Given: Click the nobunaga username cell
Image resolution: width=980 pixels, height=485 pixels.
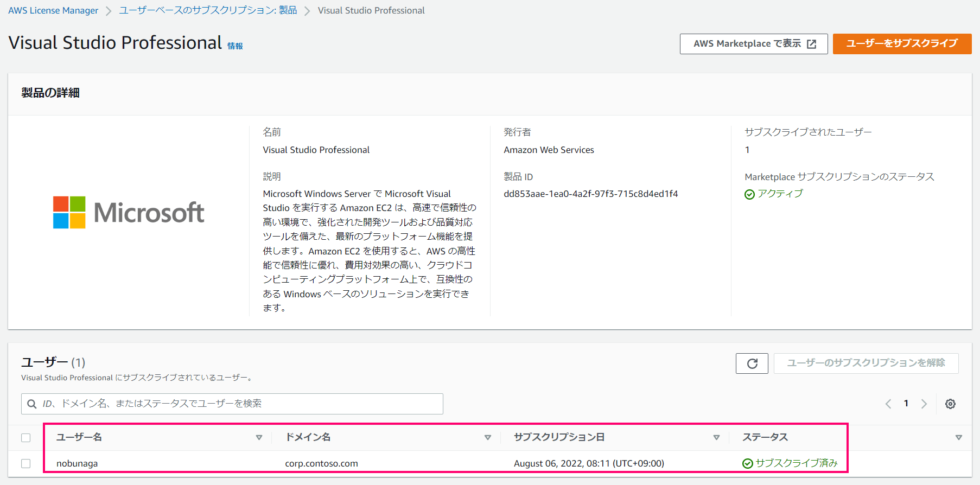Looking at the screenshot, I should pos(77,463).
